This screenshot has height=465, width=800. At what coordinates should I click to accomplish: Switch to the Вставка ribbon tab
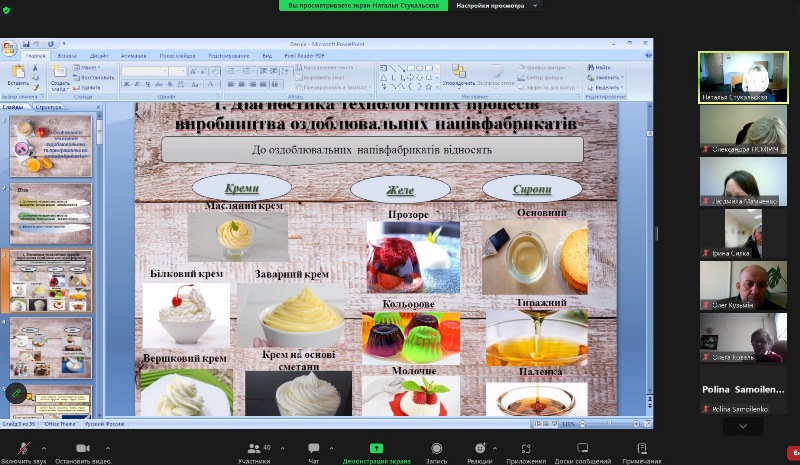point(67,56)
